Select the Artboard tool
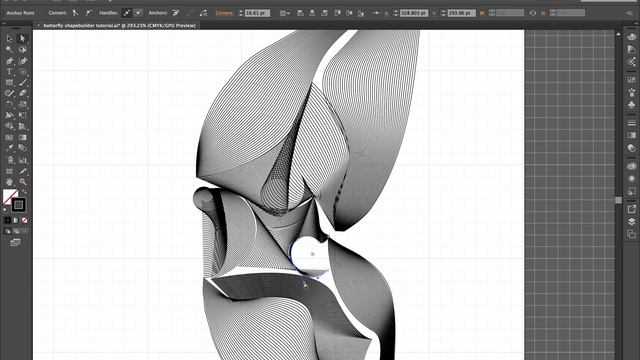 pos(9,171)
